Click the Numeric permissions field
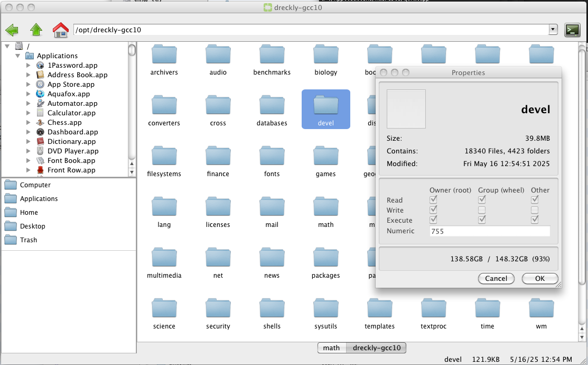This screenshot has height=365, width=588. (490, 231)
